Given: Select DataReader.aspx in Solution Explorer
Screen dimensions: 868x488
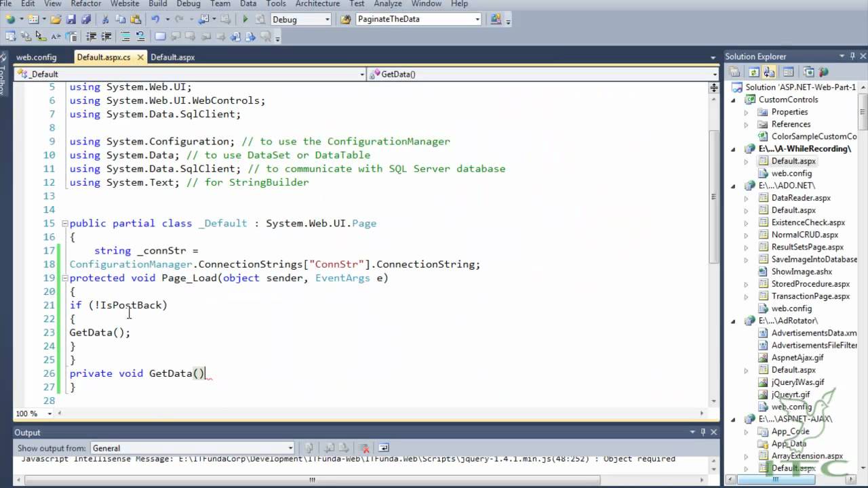Looking at the screenshot, I should 801,198.
